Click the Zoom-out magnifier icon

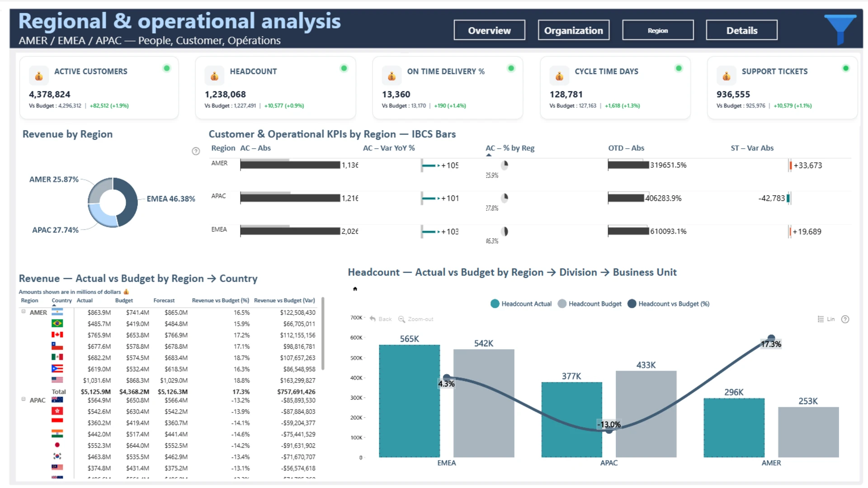pyautogui.click(x=401, y=319)
